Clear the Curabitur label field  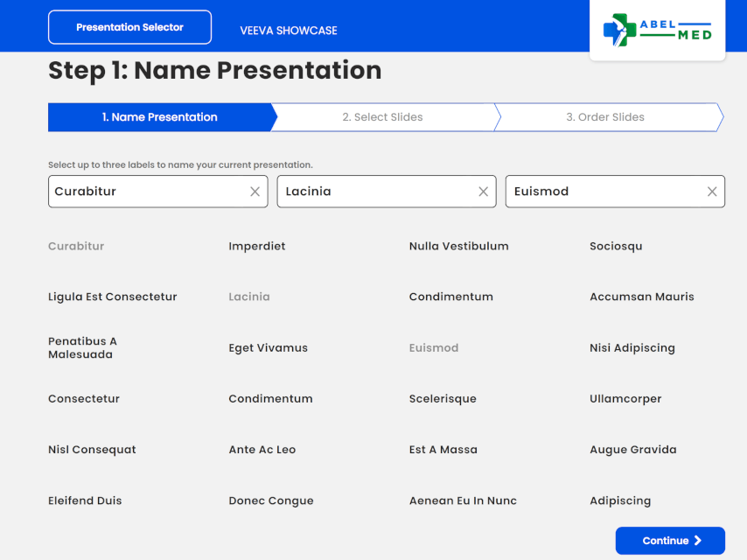tap(255, 192)
